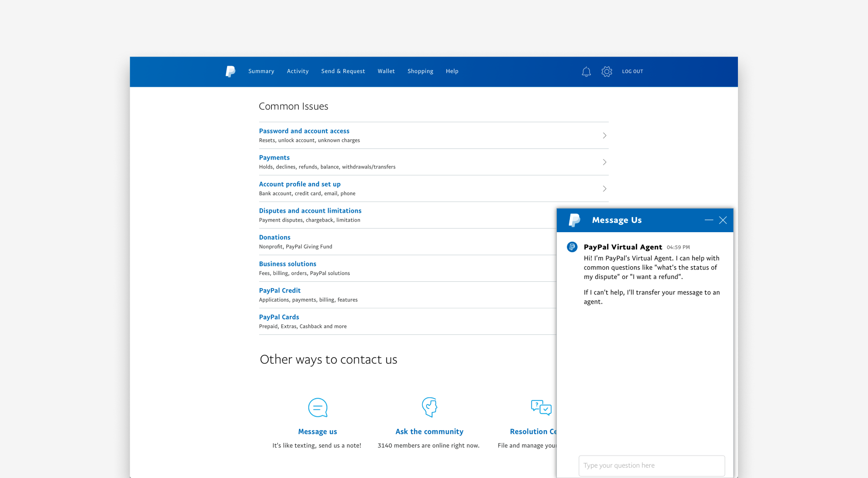Click 'Holds, declines, refunds, balance' description

click(327, 167)
